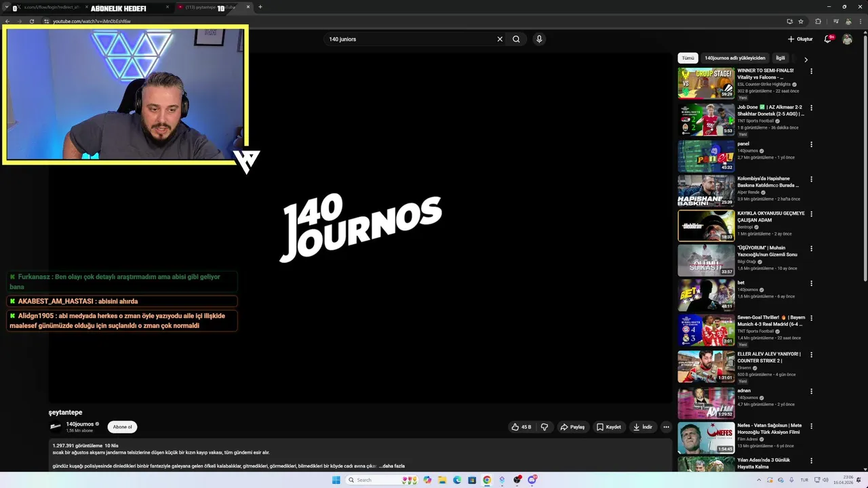Click the YouTube search magnifier button
The height and width of the screenshot is (488, 868).
coord(516,39)
